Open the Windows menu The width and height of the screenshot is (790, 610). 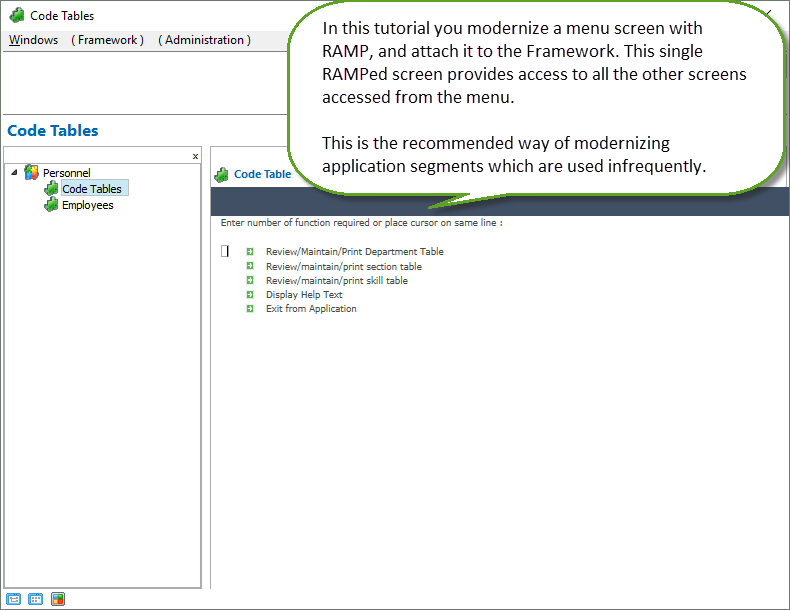pos(33,40)
